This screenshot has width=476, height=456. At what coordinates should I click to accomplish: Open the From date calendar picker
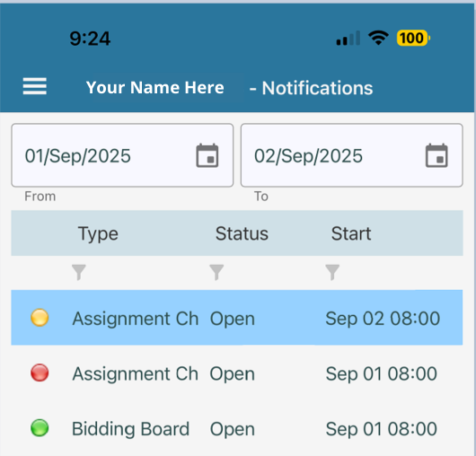pos(207,155)
